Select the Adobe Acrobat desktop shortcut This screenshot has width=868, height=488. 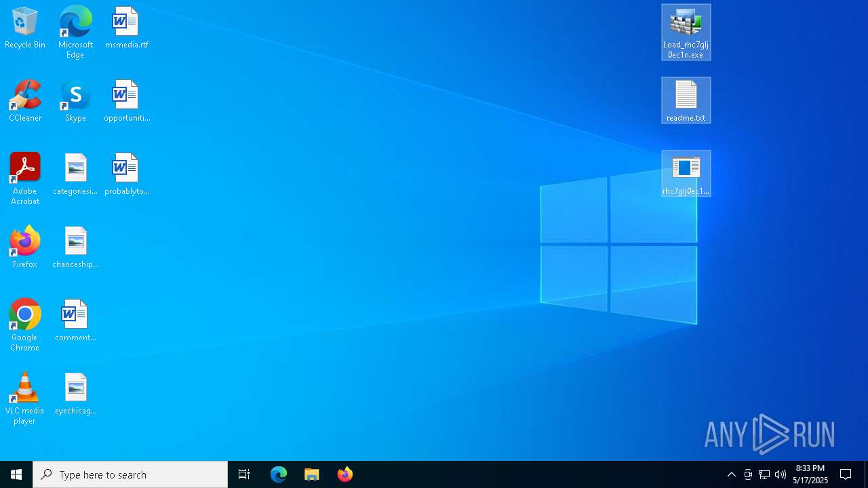pos(25,179)
